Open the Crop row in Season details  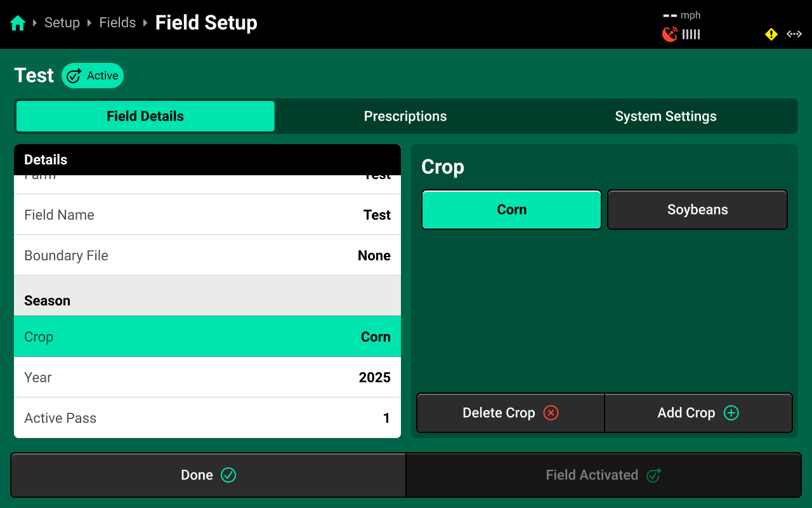tap(207, 337)
